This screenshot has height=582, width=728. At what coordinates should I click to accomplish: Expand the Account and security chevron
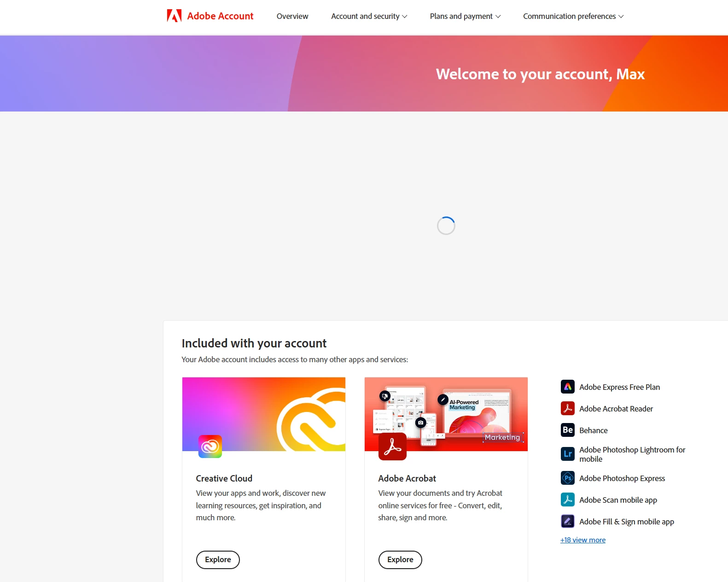pos(405,17)
